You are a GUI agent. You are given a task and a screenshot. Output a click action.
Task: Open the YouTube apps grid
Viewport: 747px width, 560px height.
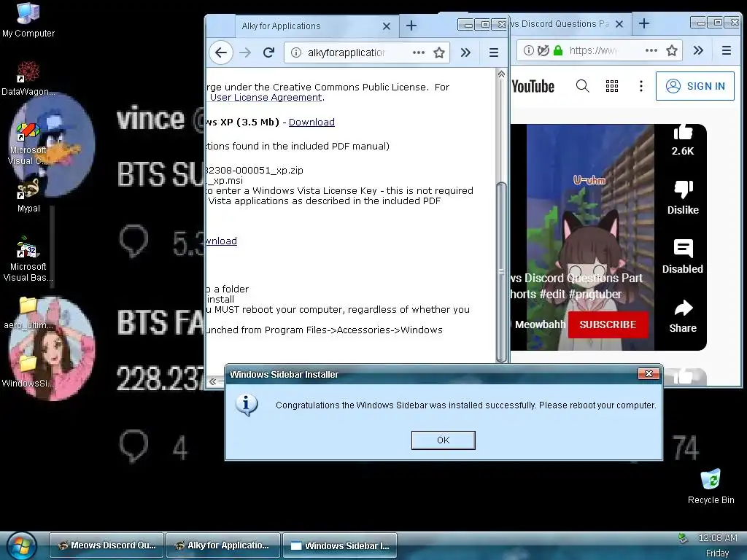click(612, 86)
